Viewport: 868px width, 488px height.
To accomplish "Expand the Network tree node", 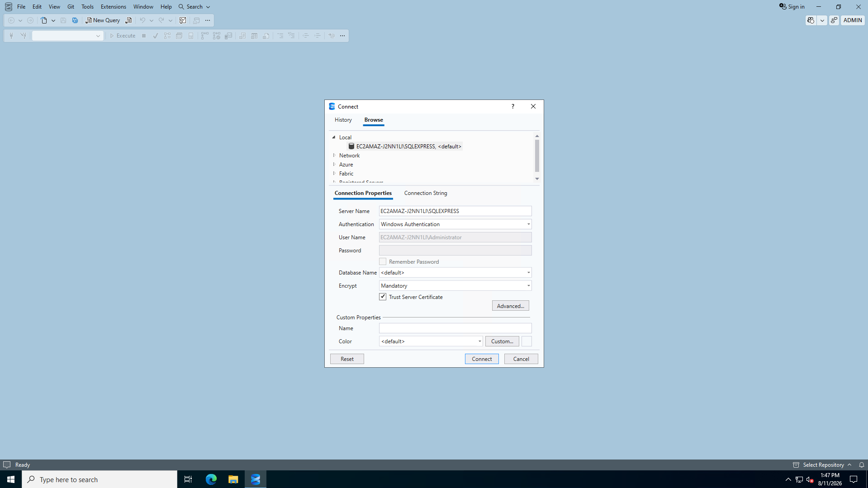I will [x=334, y=155].
